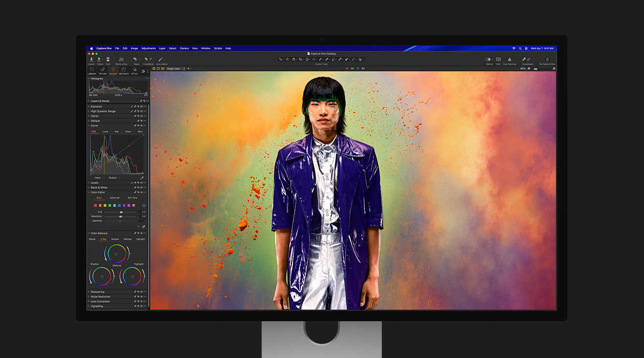
Task: Click the Saturation slider in Color Editor
Action: click(x=122, y=216)
